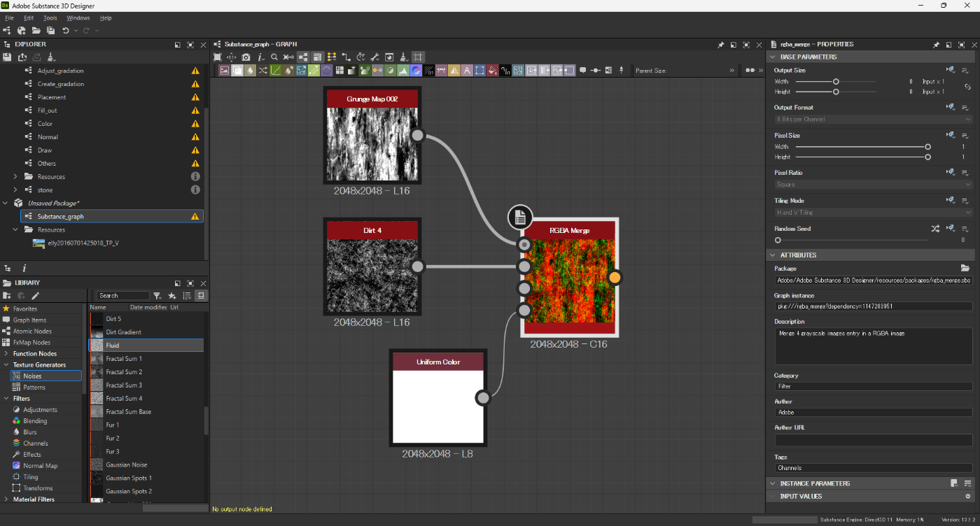
Task: Open the Blending filters category
Action: point(35,421)
